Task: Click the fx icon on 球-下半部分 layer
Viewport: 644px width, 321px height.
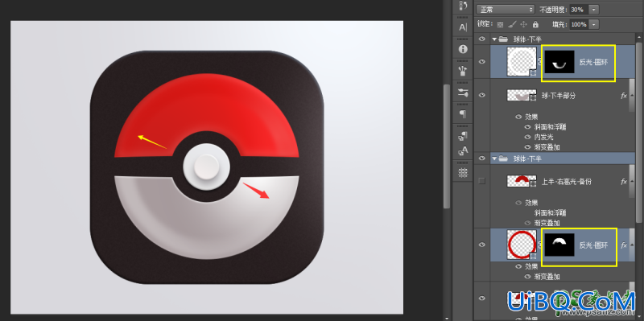Action: pos(623,95)
